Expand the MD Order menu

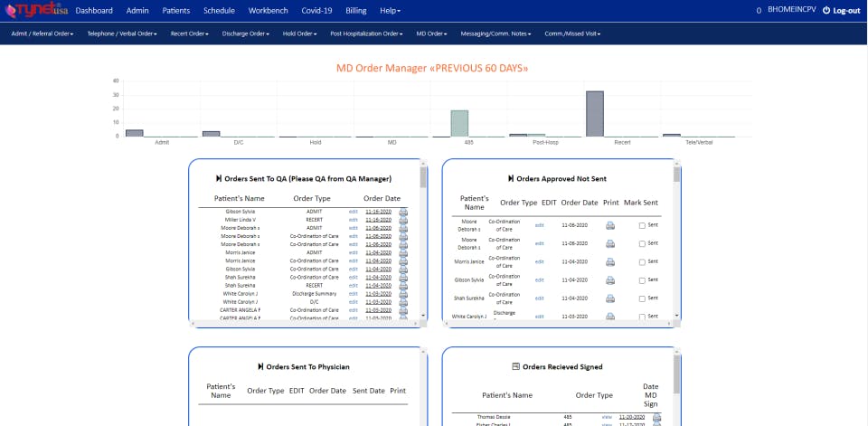click(432, 33)
